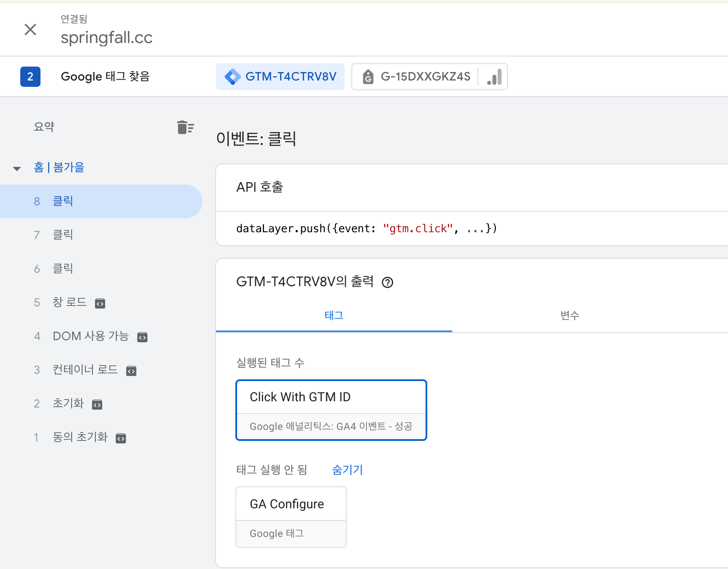728x569 pixels.
Task: Click the code icon beside 동의 초기화
Action: coord(121,438)
